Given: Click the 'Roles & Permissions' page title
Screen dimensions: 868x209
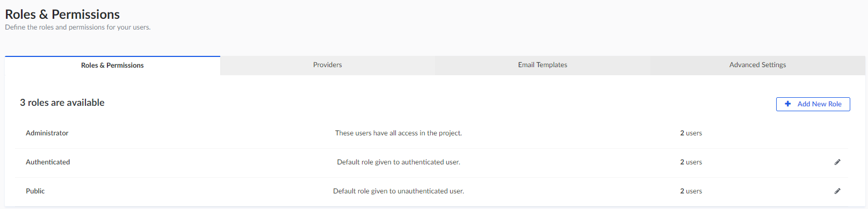Looking at the screenshot, I should [62, 15].
